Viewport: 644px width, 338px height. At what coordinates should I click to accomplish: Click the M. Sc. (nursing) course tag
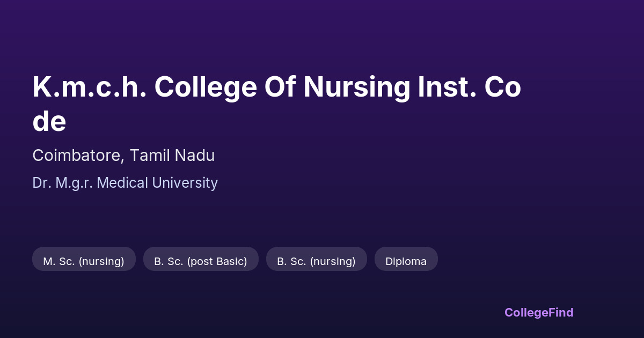click(84, 259)
